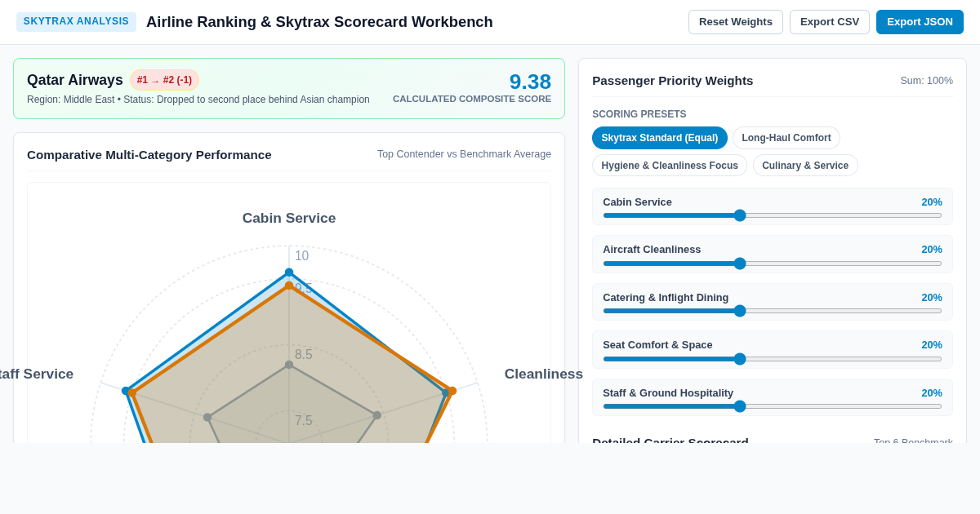Select the Skytrax Standard (Equal) preset

660,138
